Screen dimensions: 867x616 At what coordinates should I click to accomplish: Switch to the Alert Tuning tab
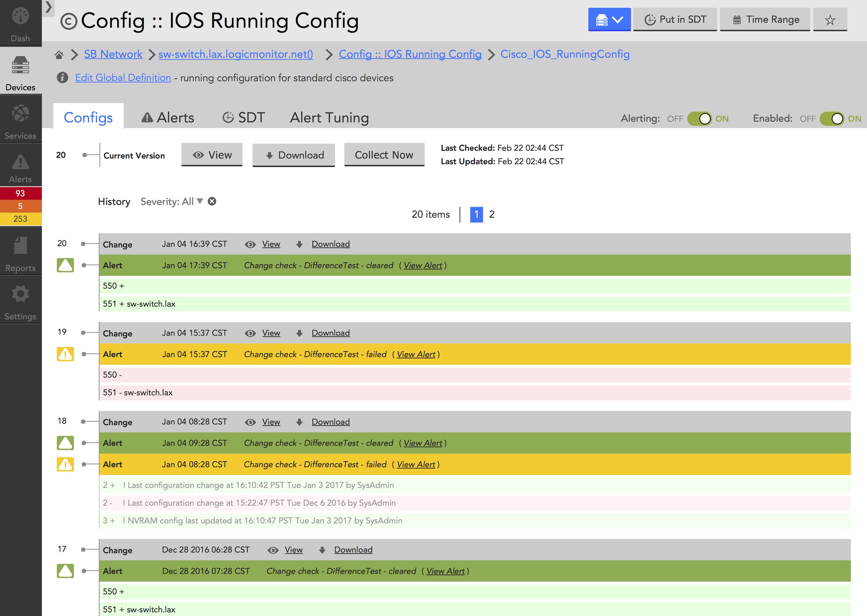click(x=329, y=118)
